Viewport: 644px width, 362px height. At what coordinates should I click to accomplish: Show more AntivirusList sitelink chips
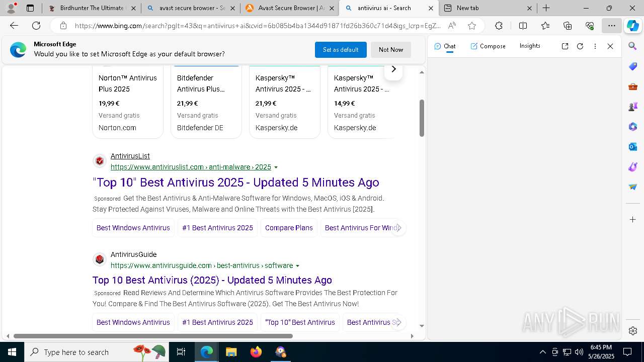pyautogui.click(x=397, y=228)
